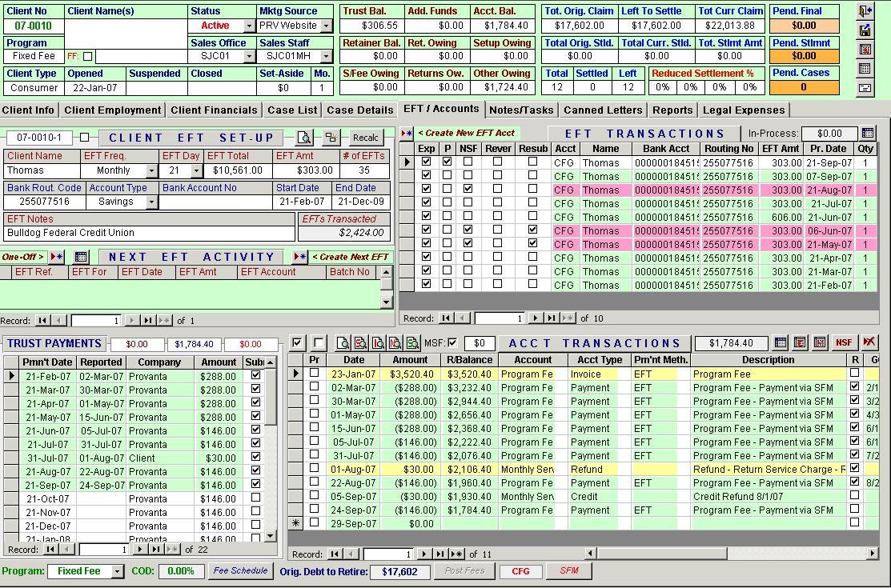The width and height of the screenshot is (891, 588).
Task: Go to last record in Trust Payments navigator
Action: [155, 550]
